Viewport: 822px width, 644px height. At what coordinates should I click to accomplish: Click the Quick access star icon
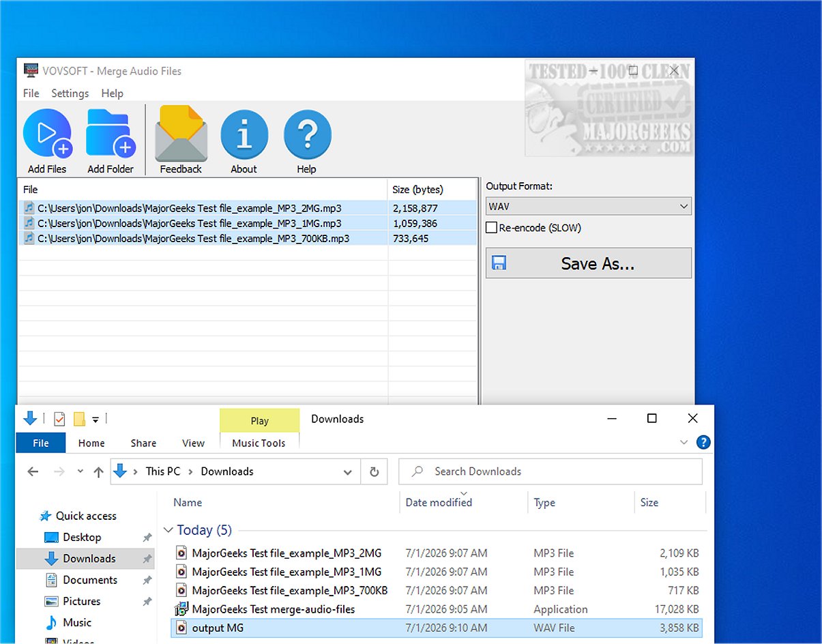[x=46, y=516]
